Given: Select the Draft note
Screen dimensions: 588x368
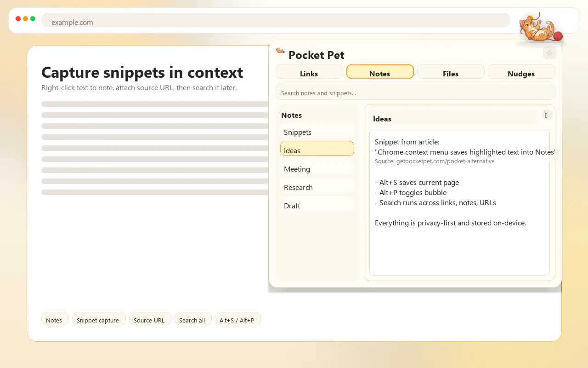Looking at the screenshot, I should coord(317,204).
